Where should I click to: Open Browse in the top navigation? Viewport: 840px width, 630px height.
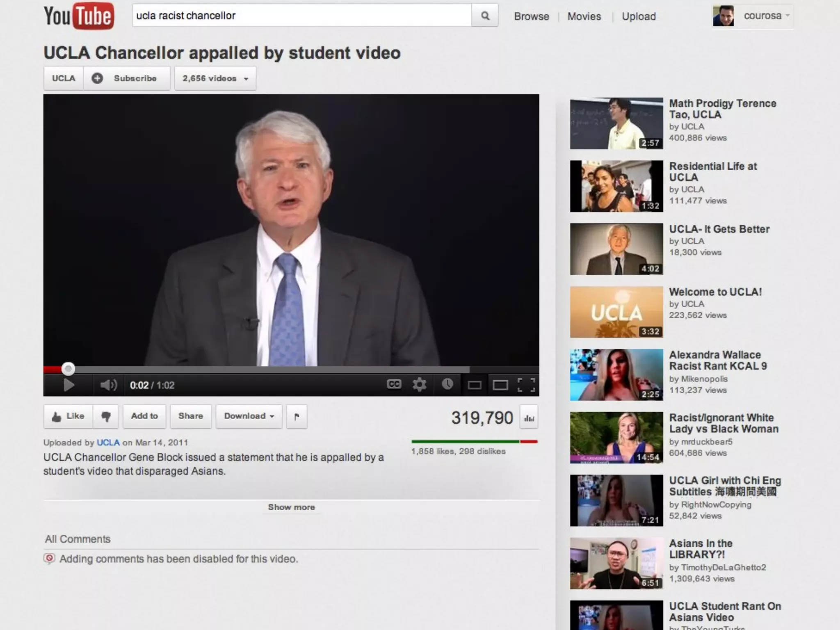click(x=531, y=16)
